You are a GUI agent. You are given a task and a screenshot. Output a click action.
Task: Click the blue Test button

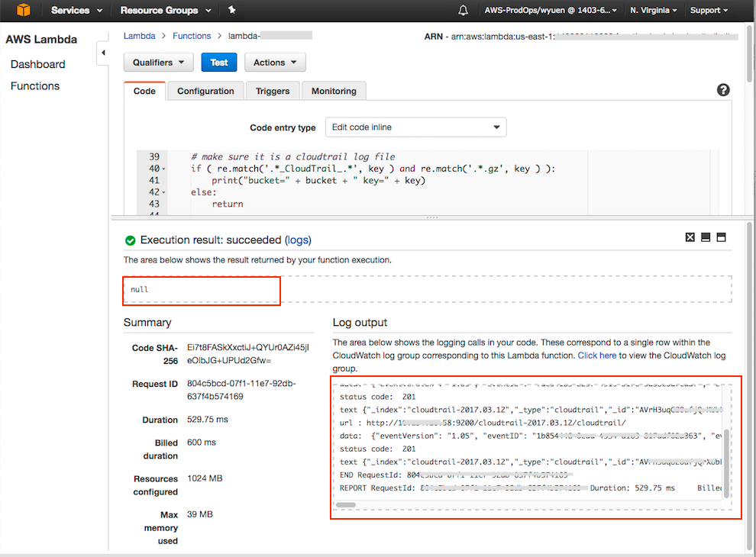219,63
